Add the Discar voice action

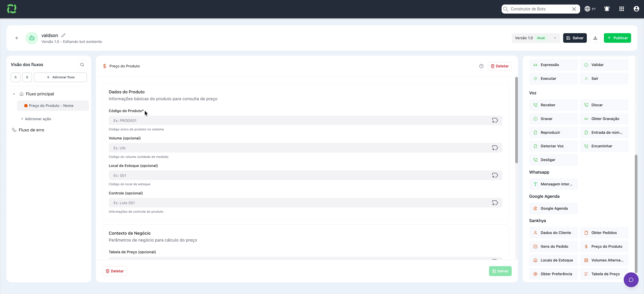pyautogui.click(x=604, y=105)
